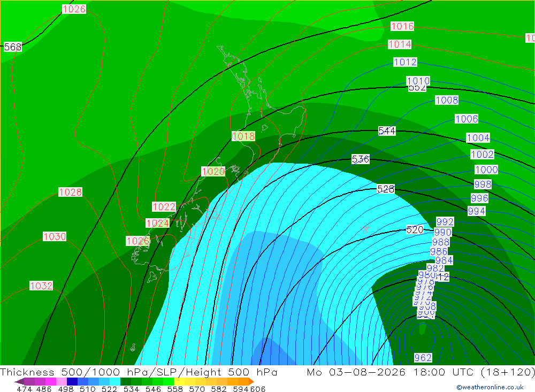The width and height of the screenshot is (535, 392).
Task: Click the '1010' isobar label
Action: pos(418,81)
